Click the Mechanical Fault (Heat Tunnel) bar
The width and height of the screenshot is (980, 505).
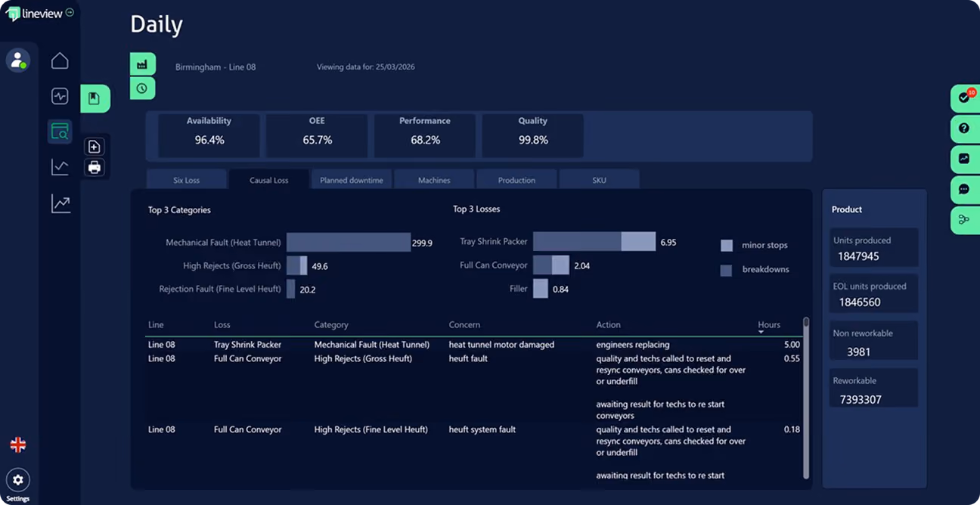pos(348,243)
